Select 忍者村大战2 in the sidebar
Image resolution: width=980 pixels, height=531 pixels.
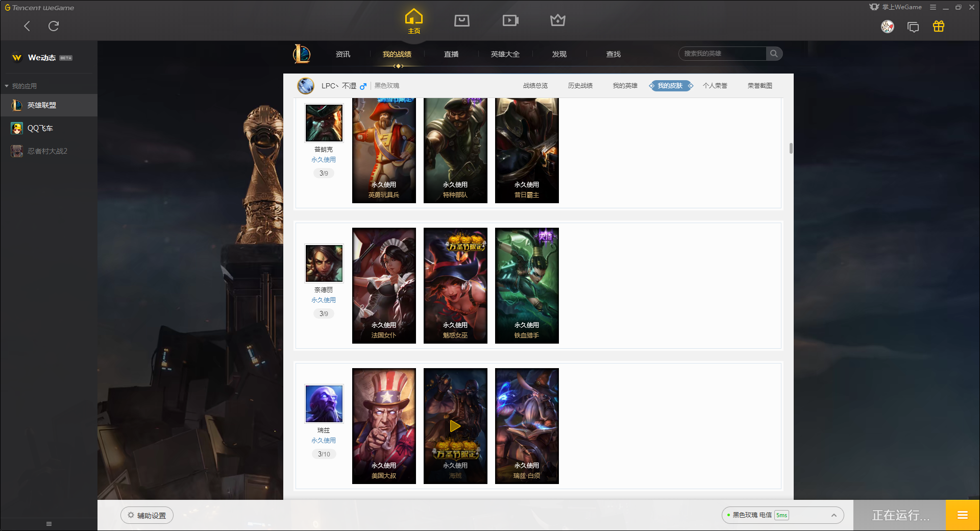point(48,151)
